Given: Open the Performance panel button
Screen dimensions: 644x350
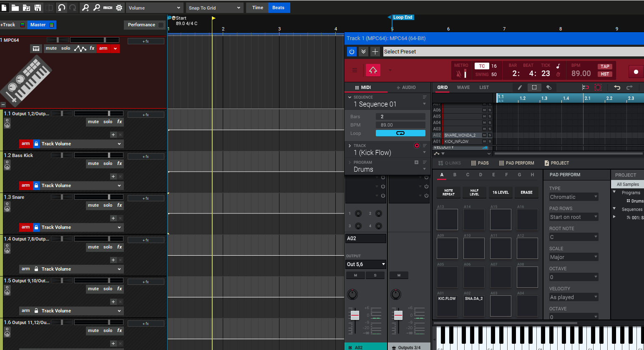Looking at the screenshot, I should [145, 25].
